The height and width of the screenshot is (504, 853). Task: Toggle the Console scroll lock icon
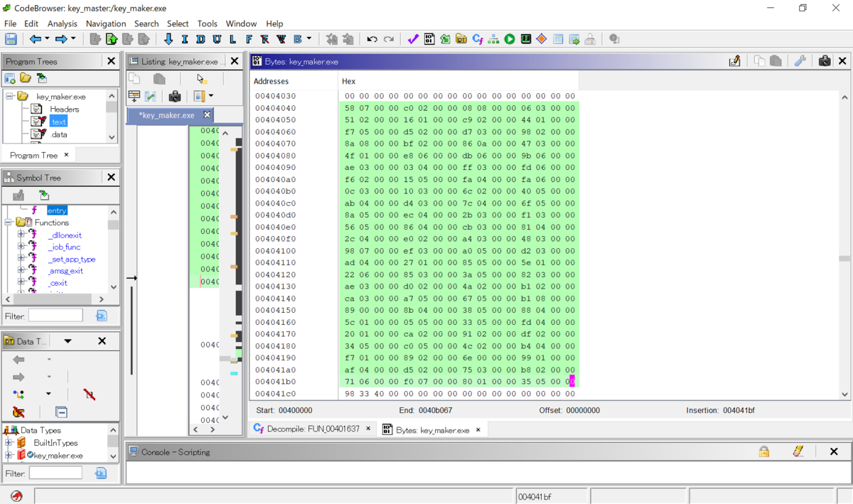point(763,451)
